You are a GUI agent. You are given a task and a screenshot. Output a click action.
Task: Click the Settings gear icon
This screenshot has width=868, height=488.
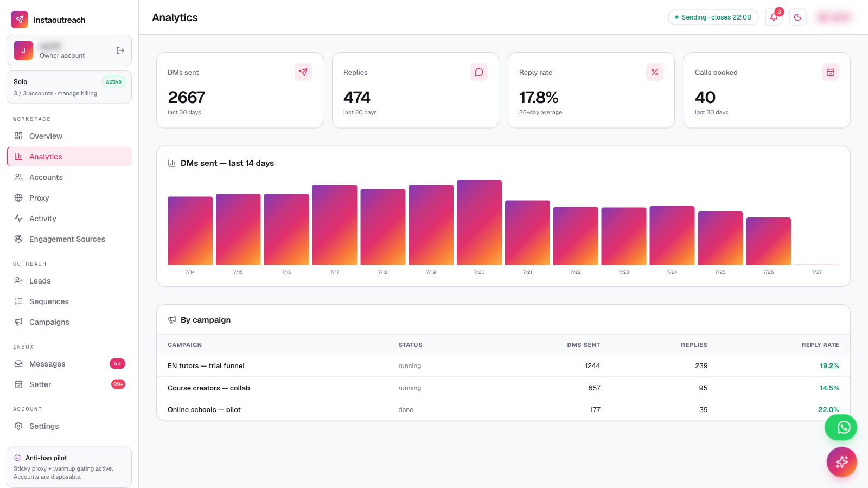point(18,426)
